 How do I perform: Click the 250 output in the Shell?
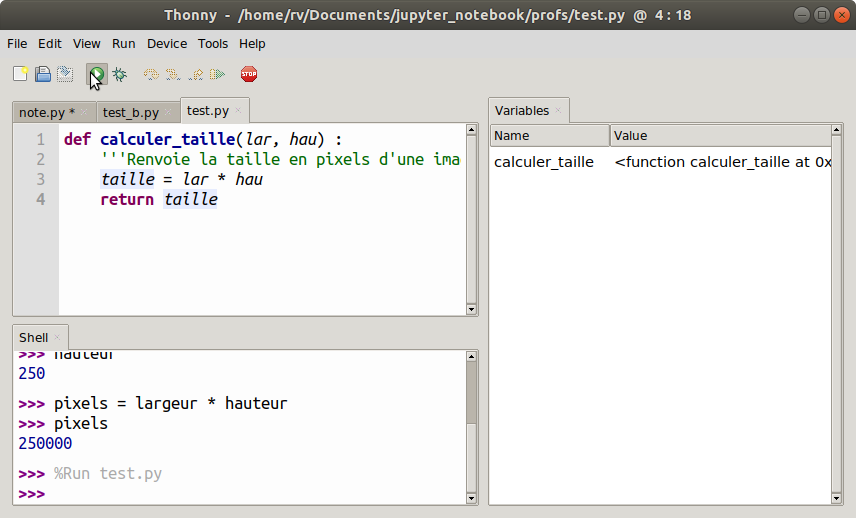[x=32, y=374]
